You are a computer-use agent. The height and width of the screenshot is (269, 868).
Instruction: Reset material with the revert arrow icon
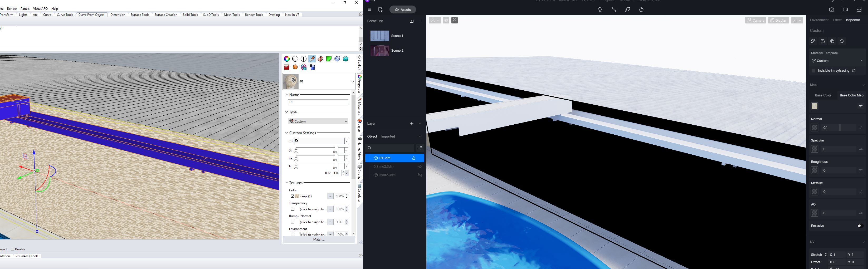click(x=842, y=41)
